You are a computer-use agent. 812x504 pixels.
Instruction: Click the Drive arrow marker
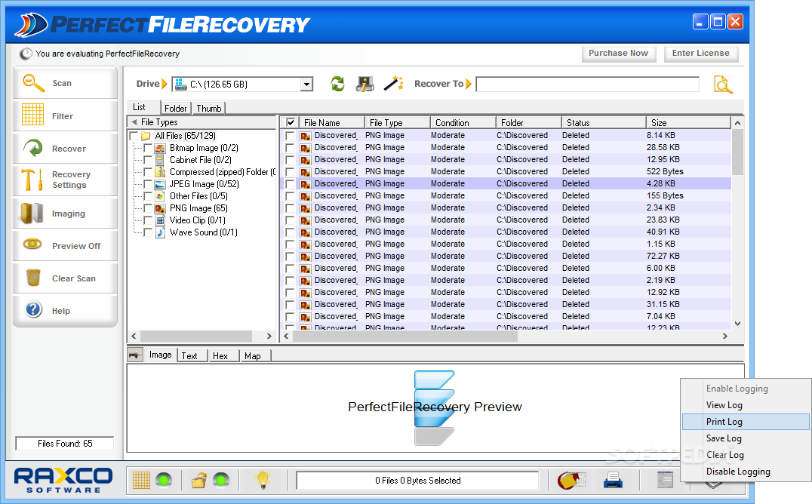click(x=165, y=84)
